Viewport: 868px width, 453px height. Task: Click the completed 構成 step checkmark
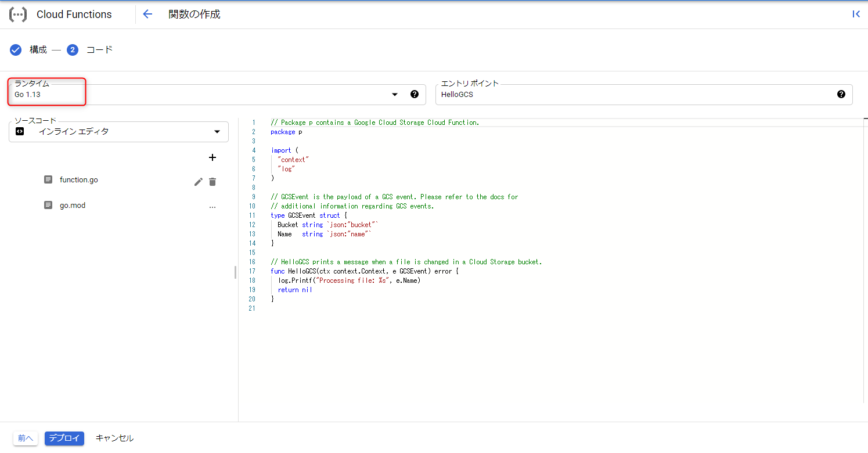tap(16, 50)
